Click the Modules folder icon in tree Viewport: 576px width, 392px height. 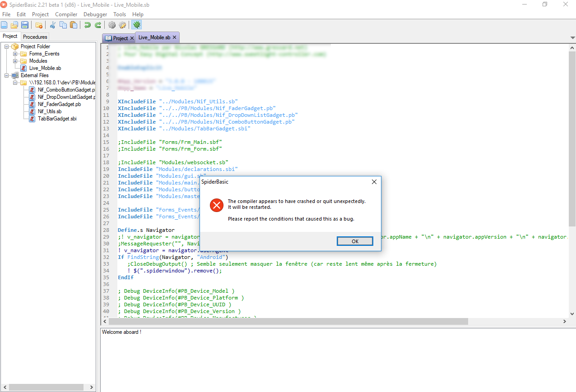tap(23, 61)
